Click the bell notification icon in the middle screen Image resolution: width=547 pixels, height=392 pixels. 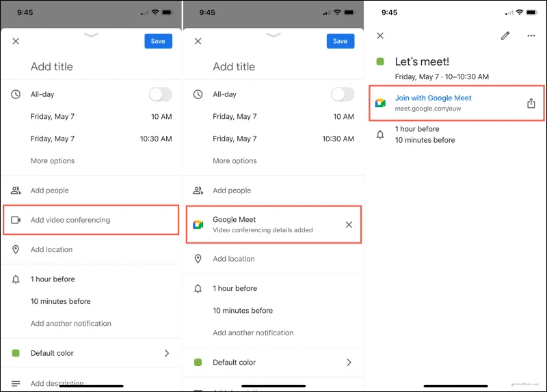pos(198,288)
